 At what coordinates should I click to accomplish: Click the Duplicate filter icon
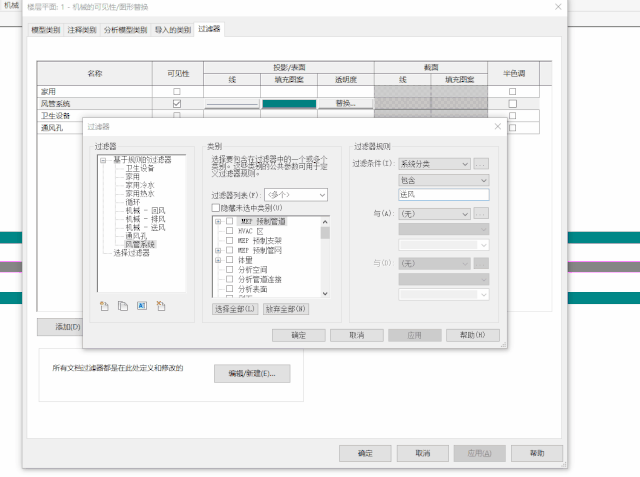pos(123,306)
